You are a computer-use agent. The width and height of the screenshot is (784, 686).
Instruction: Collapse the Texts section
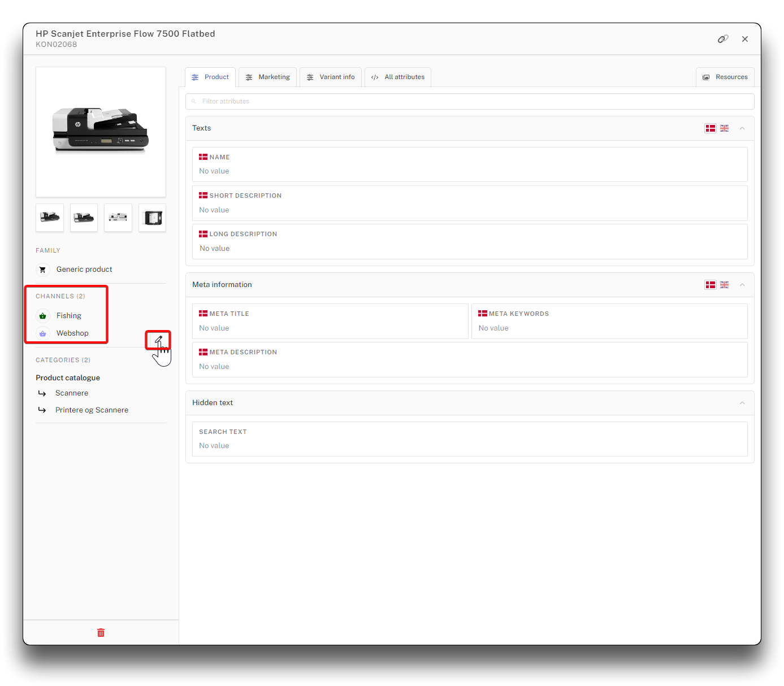click(x=742, y=128)
